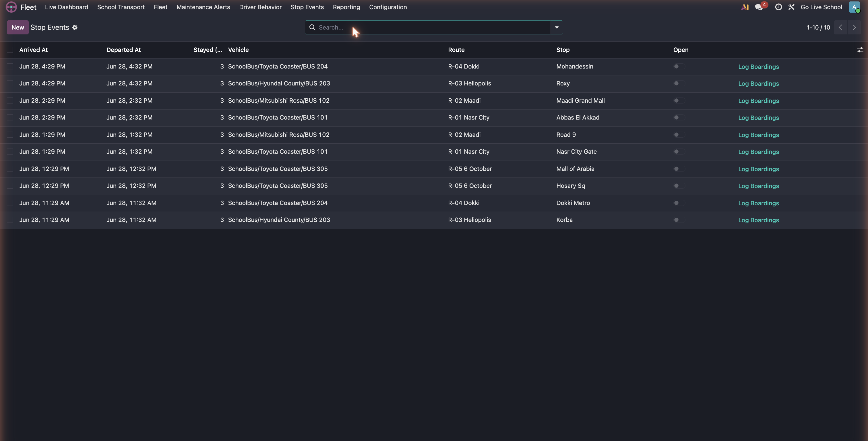Sort by the Vehicle column header
The width and height of the screenshot is (868, 441).
point(238,50)
